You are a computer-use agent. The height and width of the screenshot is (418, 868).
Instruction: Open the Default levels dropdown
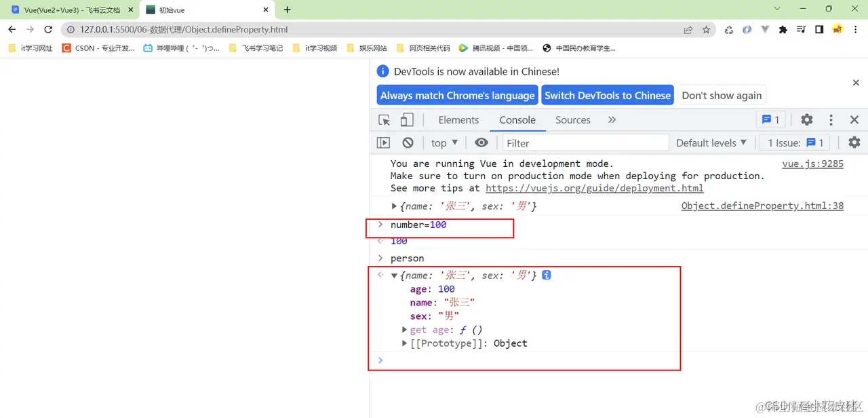coord(711,142)
